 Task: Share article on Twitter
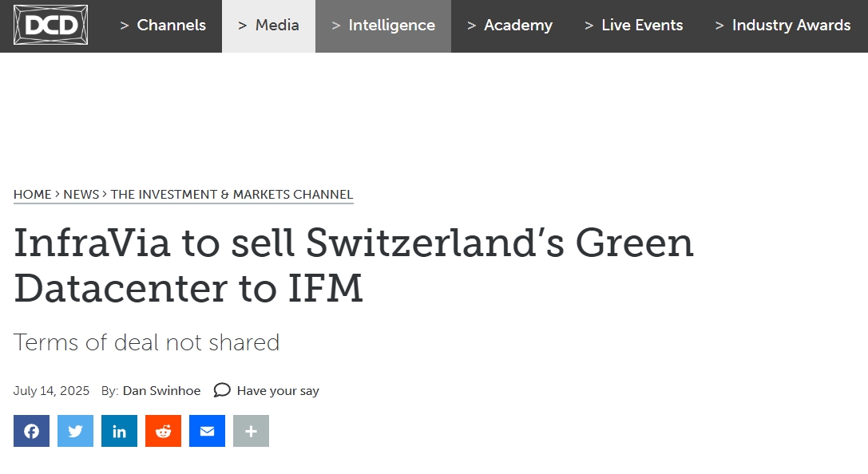(x=75, y=431)
